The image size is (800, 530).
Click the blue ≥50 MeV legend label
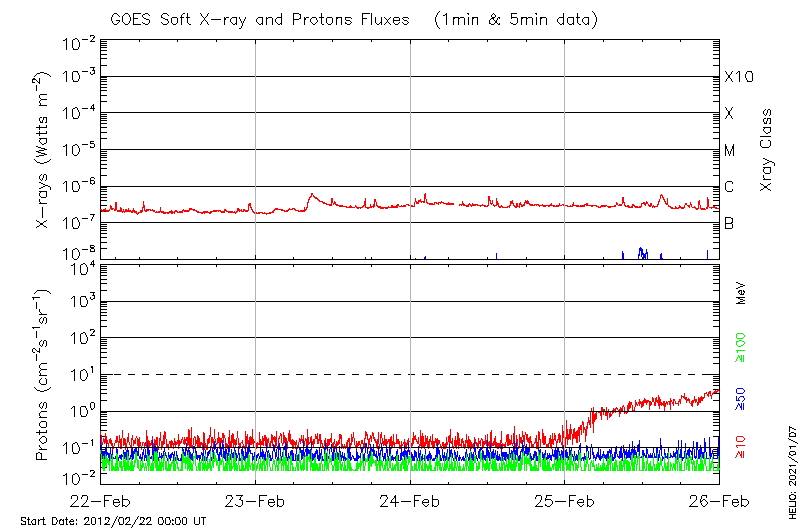(x=742, y=397)
